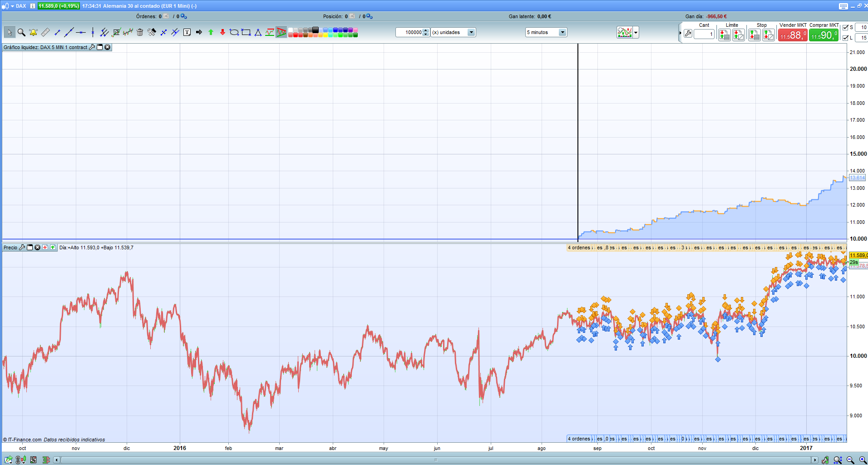This screenshot has width=868, height=465.
Task: Click the 'Gan día: -966,50 €' text
Action: pos(706,16)
